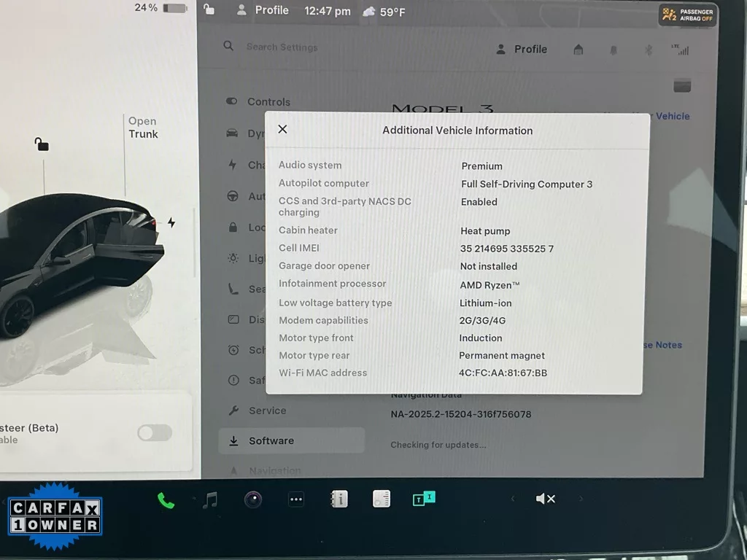This screenshot has width=747, height=560.
Task: Unmute the volume speaker icon
Action: 545,499
